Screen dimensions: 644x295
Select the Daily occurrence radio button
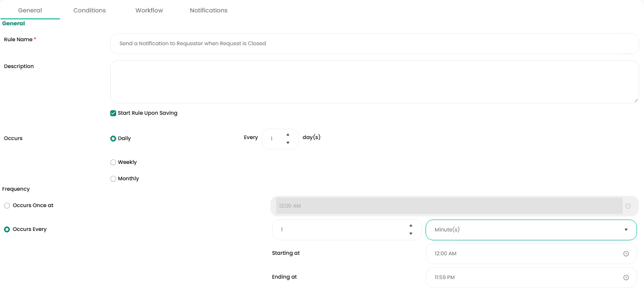[113, 139]
